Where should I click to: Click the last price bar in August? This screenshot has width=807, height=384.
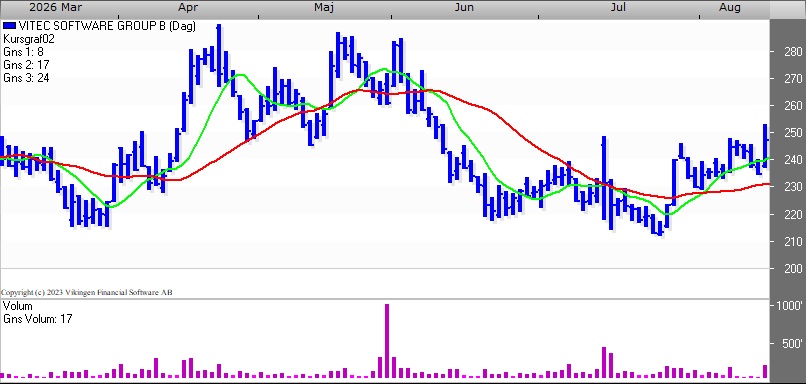point(765,146)
